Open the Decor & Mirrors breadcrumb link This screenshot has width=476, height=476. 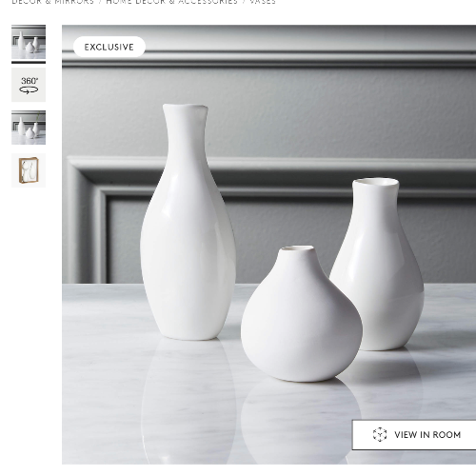point(52,2)
